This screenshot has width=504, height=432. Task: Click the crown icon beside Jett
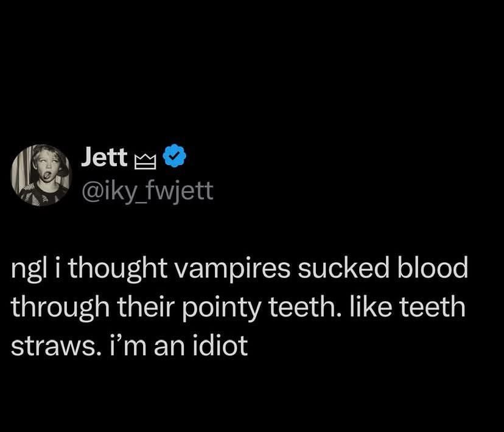click(145, 161)
